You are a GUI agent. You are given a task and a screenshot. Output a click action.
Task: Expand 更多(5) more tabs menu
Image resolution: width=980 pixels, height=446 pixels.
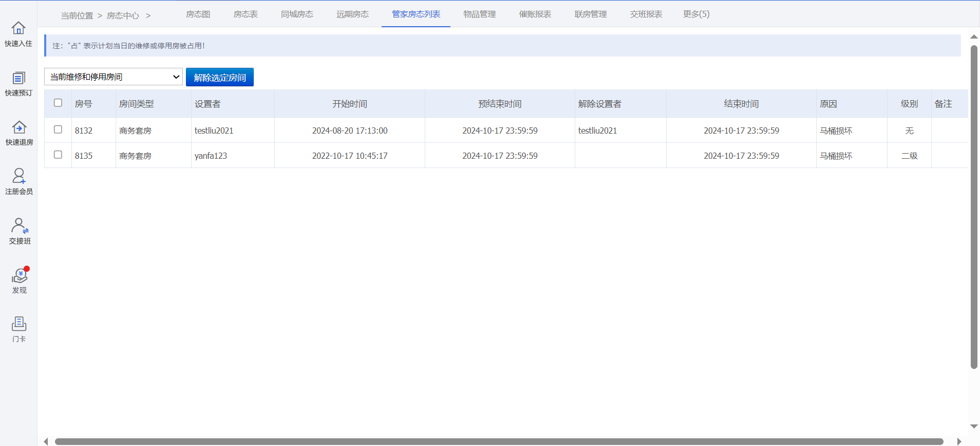(x=696, y=14)
